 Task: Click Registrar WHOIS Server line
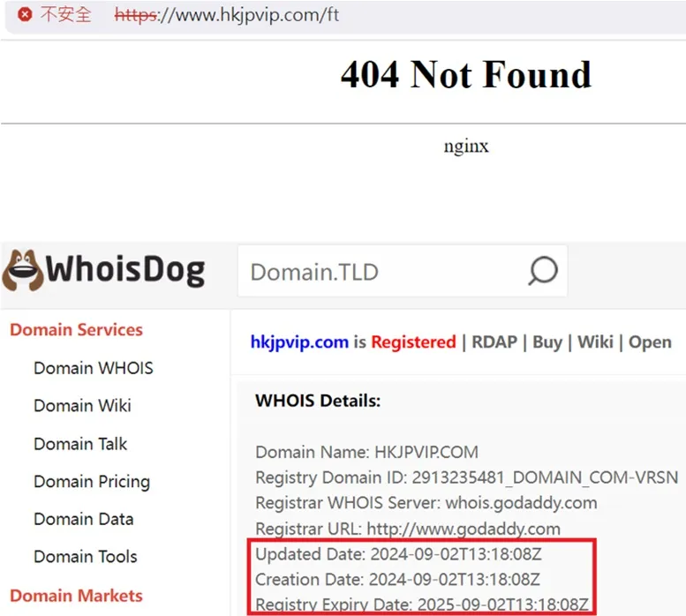[x=426, y=503]
